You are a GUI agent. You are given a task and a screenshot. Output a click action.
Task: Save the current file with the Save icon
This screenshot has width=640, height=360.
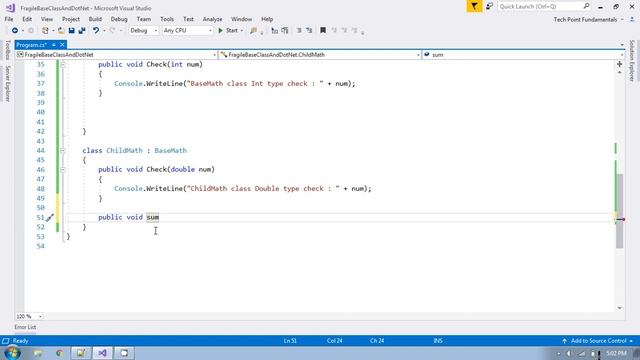click(x=71, y=31)
